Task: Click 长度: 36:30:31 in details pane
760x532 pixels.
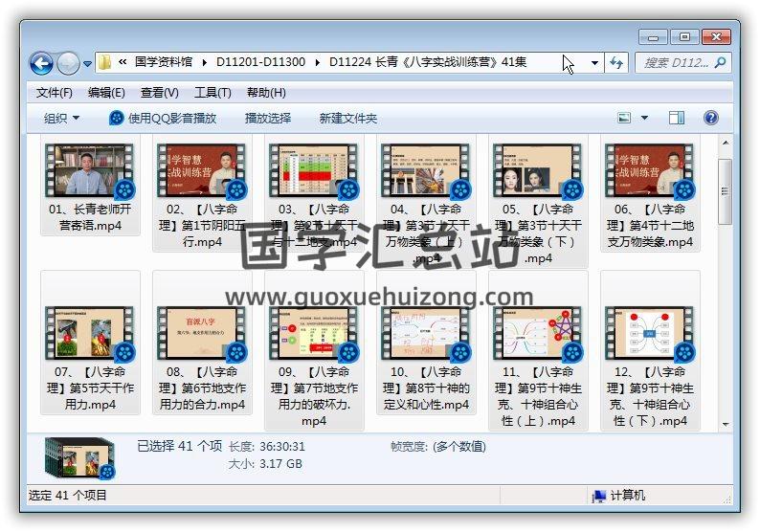Action: (266, 446)
